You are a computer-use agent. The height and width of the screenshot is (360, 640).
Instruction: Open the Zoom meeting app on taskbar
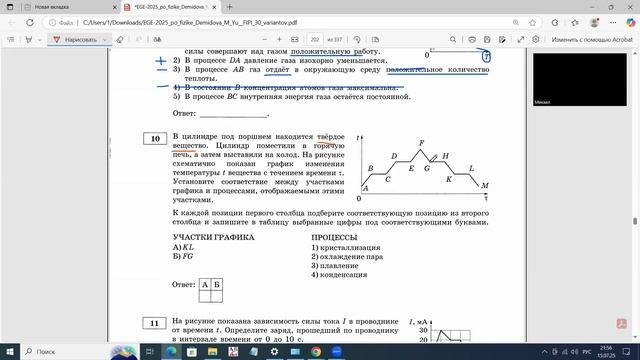point(337,351)
